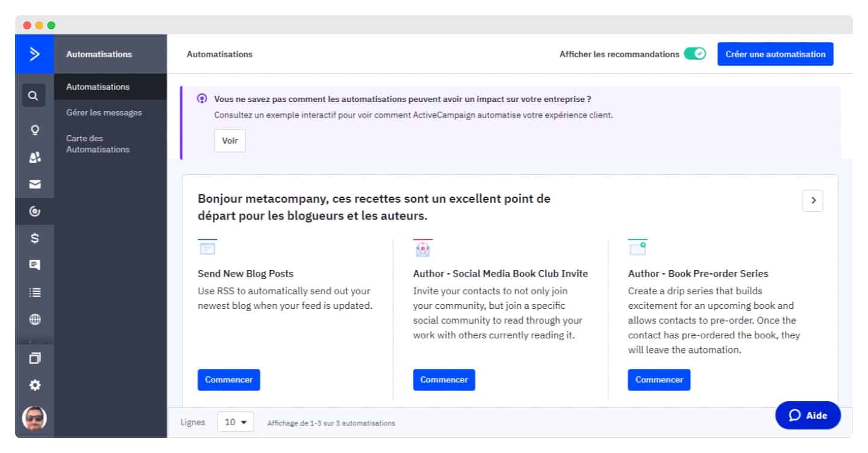Viewport: 868px width, 453px height.
Task: Click Author - Social Media Book Club Invite title
Action: point(500,273)
